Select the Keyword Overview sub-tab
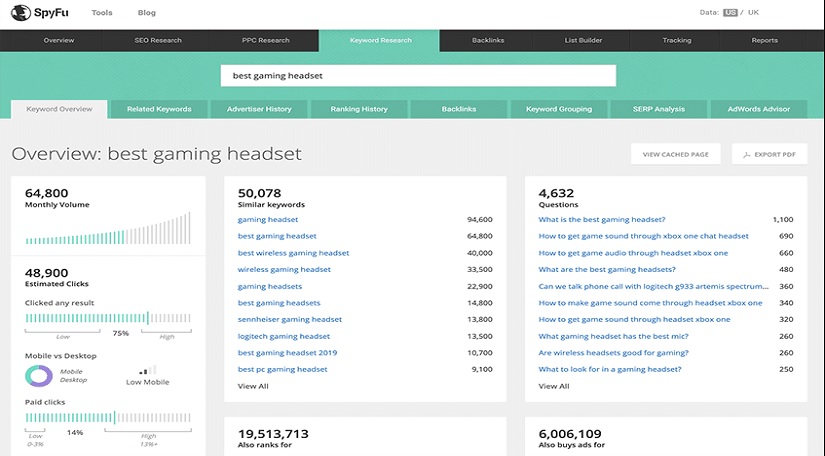825x456 pixels. point(59,109)
